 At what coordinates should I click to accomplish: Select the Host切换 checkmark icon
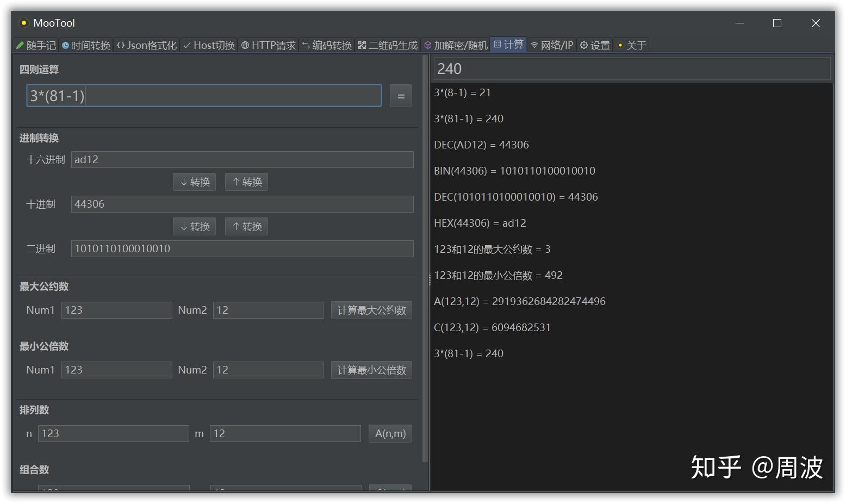pyautogui.click(x=208, y=45)
